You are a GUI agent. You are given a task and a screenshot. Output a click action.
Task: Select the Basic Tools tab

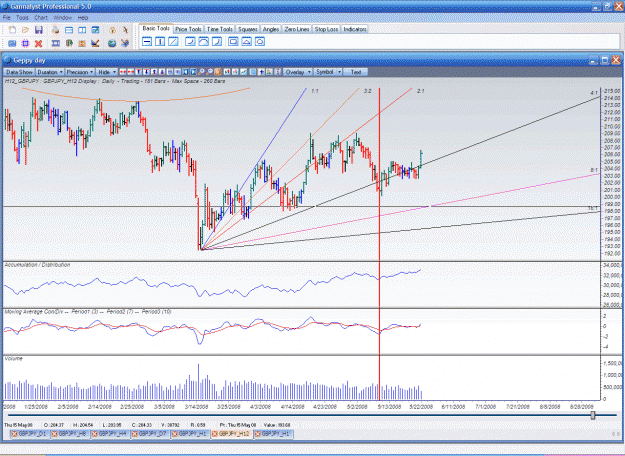pos(156,28)
